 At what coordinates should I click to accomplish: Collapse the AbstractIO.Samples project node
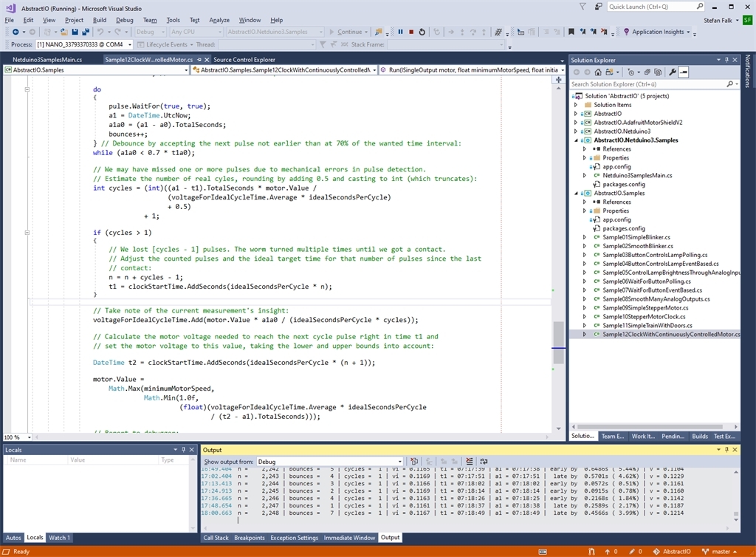(x=576, y=193)
